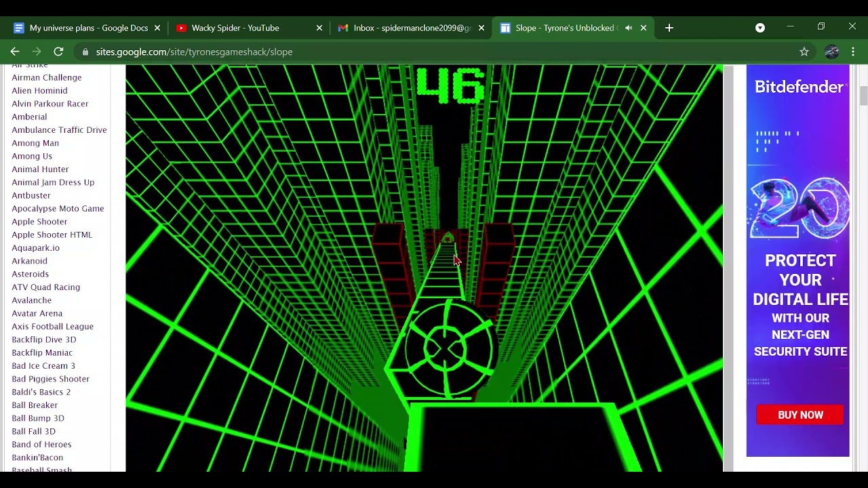Open Apple Shooter HTML link
868x488 pixels.
52,235
